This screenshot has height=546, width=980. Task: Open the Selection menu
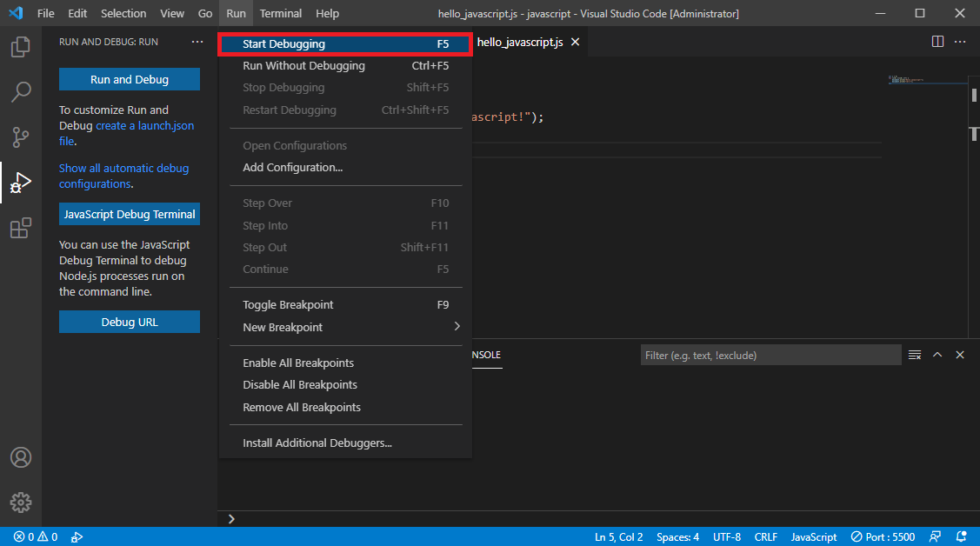tap(123, 13)
